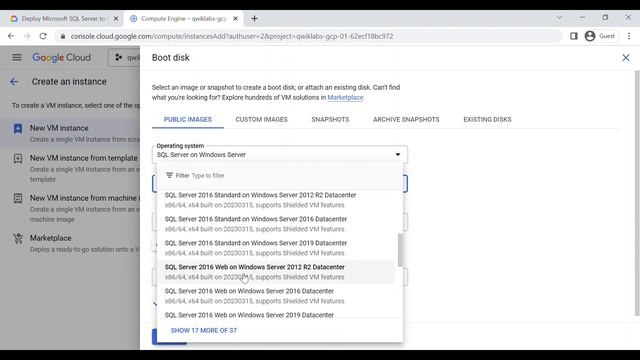Open the browser side panel icon
The width and height of the screenshot is (640, 360).
coord(573,36)
